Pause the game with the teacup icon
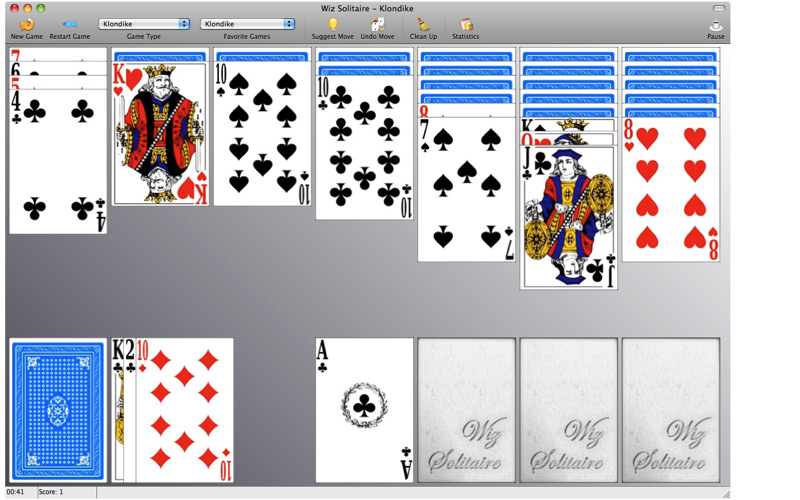 click(x=715, y=25)
